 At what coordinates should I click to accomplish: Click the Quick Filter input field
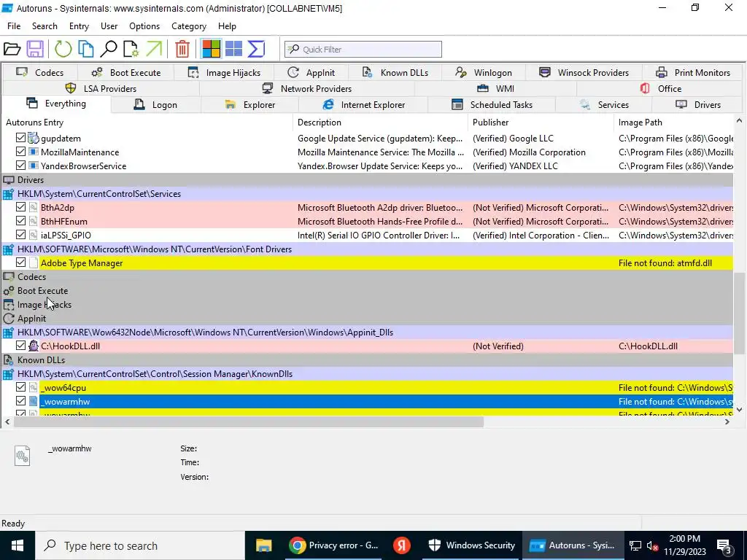point(363,49)
